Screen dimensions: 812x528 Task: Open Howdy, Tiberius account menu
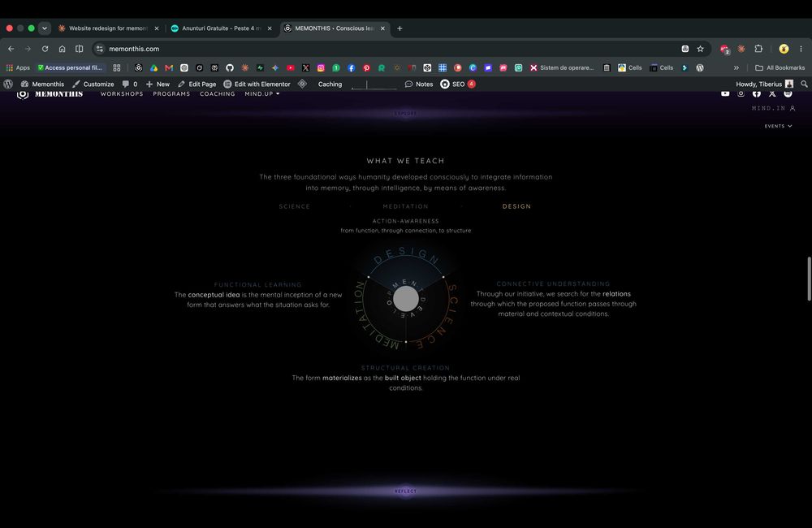coord(764,84)
